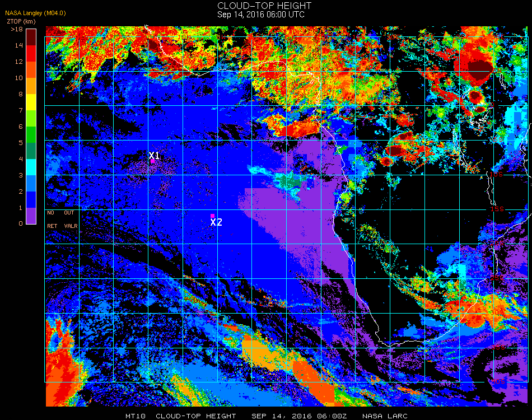Select the green 5–6 km legend swatch
The image size is (532, 420).
click(x=31, y=135)
